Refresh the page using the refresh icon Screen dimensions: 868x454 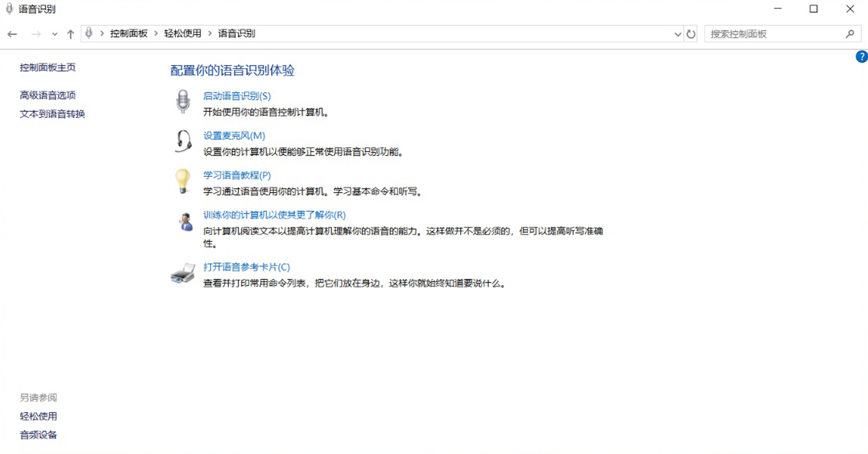[691, 34]
